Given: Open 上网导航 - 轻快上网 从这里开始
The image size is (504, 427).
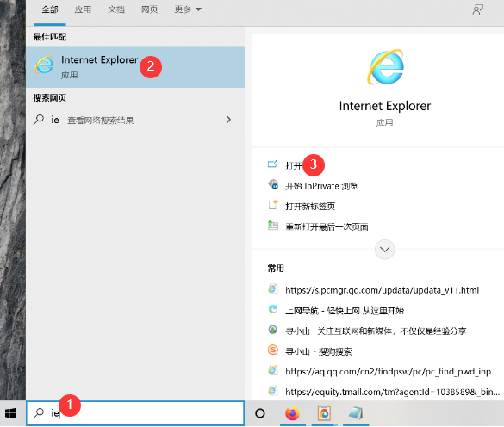Looking at the screenshot, I should click(345, 311).
